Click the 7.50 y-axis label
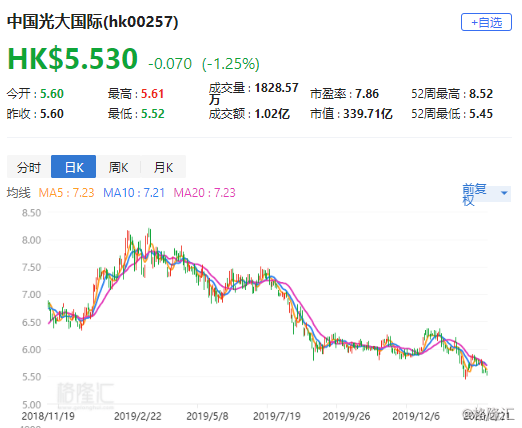522x428 pixels. click(31, 267)
